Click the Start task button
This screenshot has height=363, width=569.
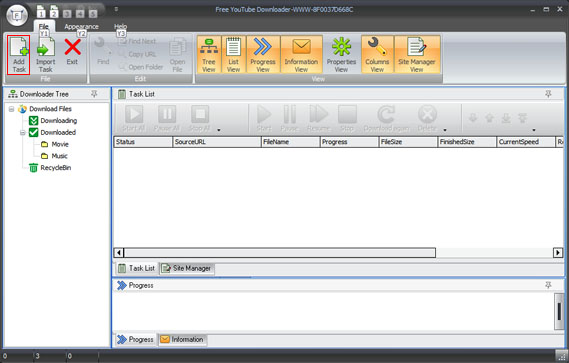pyautogui.click(x=264, y=118)
